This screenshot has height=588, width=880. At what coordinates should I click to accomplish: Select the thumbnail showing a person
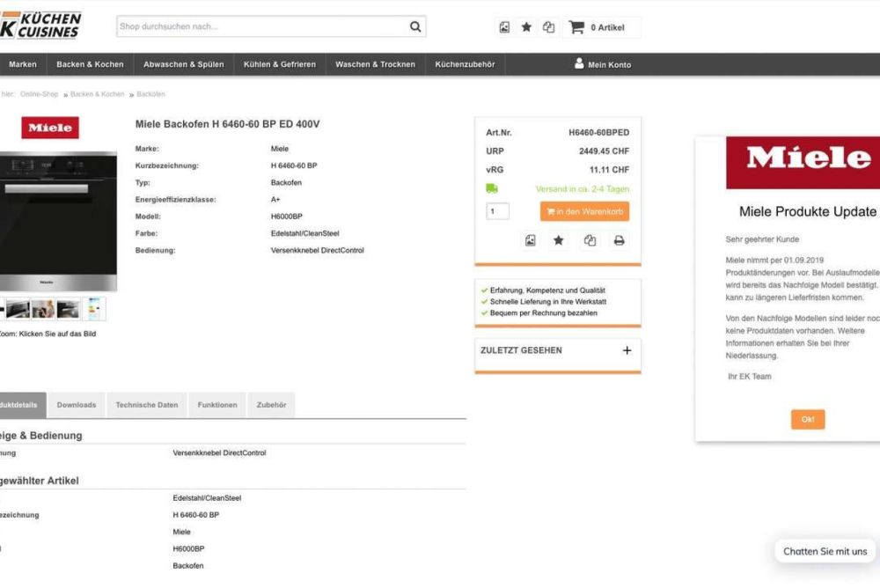pos(43,310)
